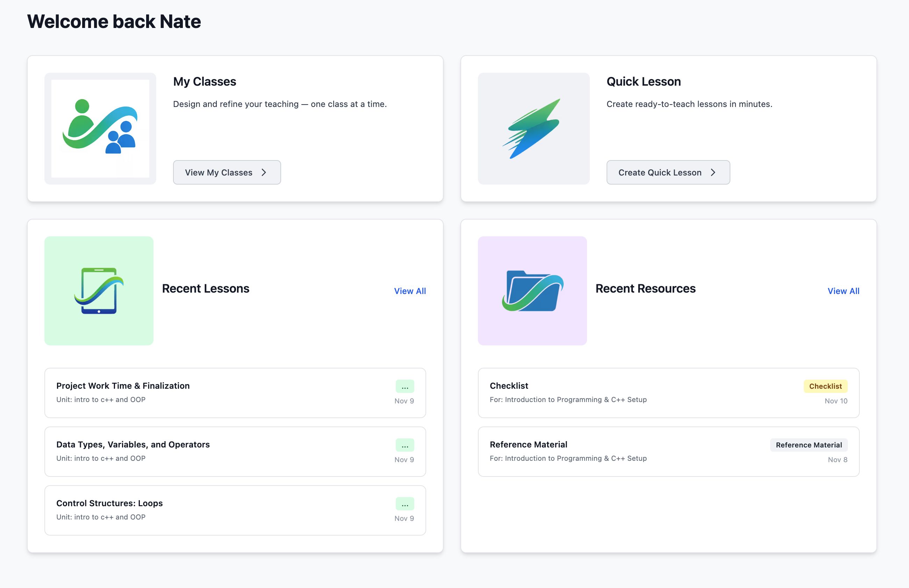
Task: Click the chevron arrow inside View My Classes
Action: 265,172
